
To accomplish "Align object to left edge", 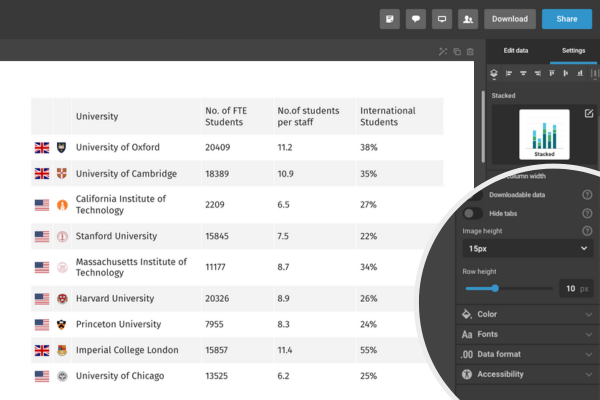I will click(x=509, y=73).
